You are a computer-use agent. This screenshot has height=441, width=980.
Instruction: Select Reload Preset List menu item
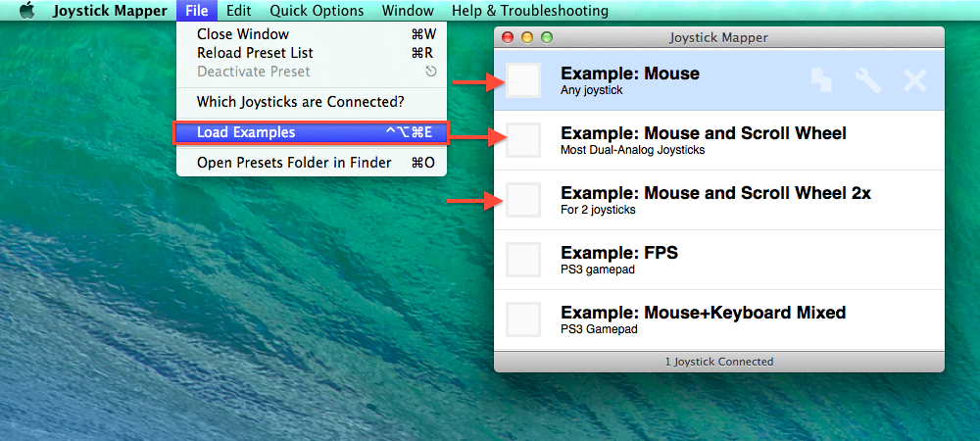click(312, 53)
